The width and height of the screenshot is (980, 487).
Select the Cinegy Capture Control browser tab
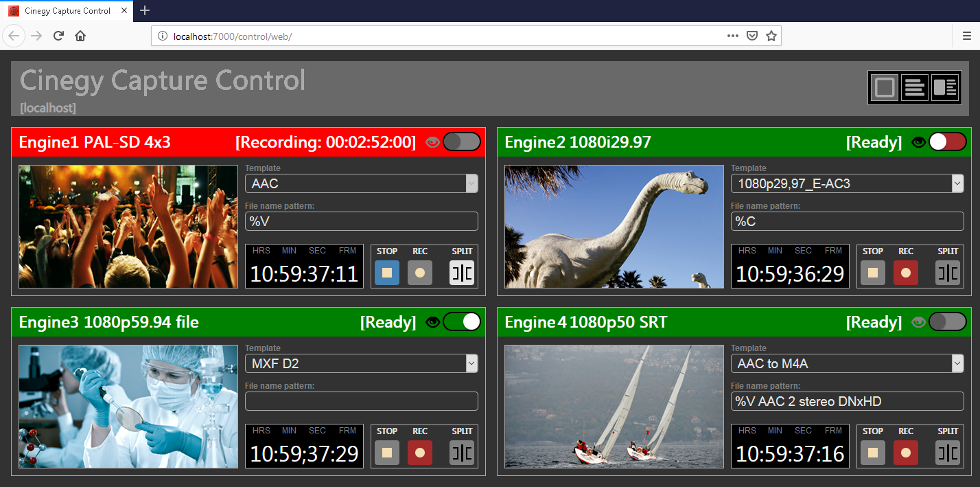point(67,10)
